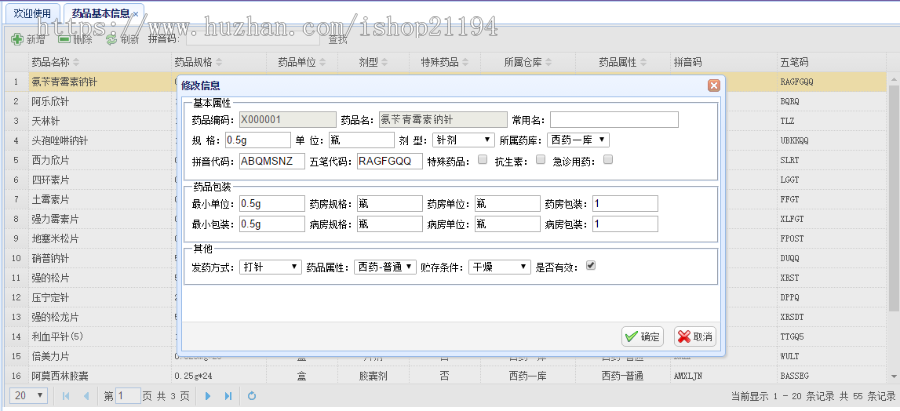The image size is (900, 411).
Task: Click the pagination reload icon
Action: click(251, 396)
